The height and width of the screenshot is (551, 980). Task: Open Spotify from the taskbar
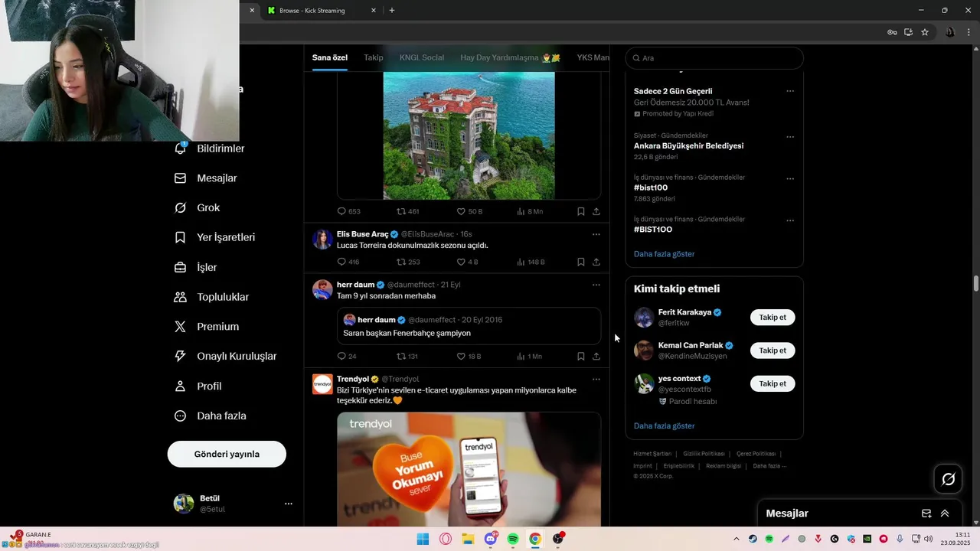(513, 539)
